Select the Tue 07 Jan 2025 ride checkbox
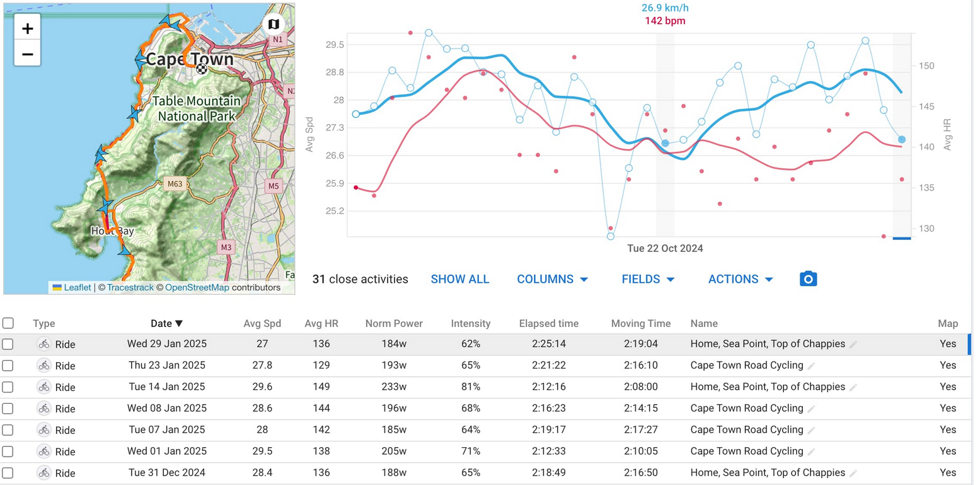Screen dimensions: 980x485 [8, 430]
